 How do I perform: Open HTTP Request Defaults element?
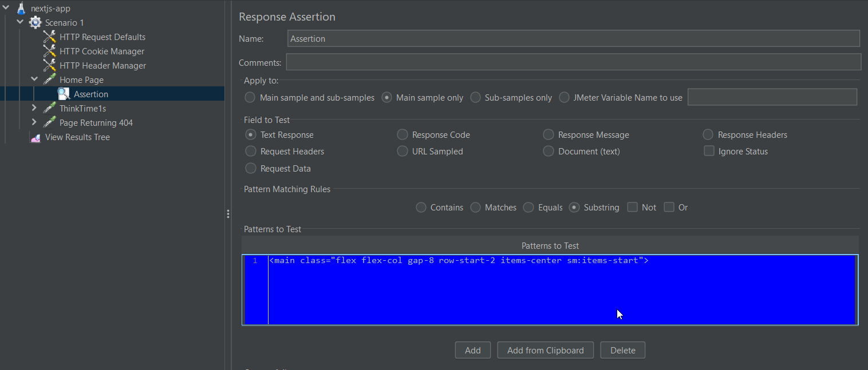click(102, 37)
